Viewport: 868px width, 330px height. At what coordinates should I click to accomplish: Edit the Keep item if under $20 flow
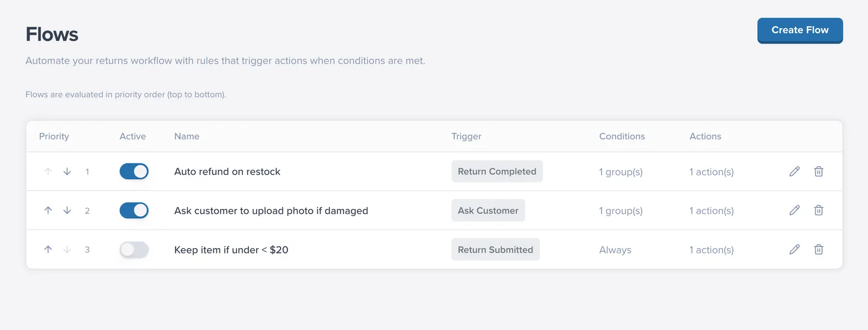(794, 250)
